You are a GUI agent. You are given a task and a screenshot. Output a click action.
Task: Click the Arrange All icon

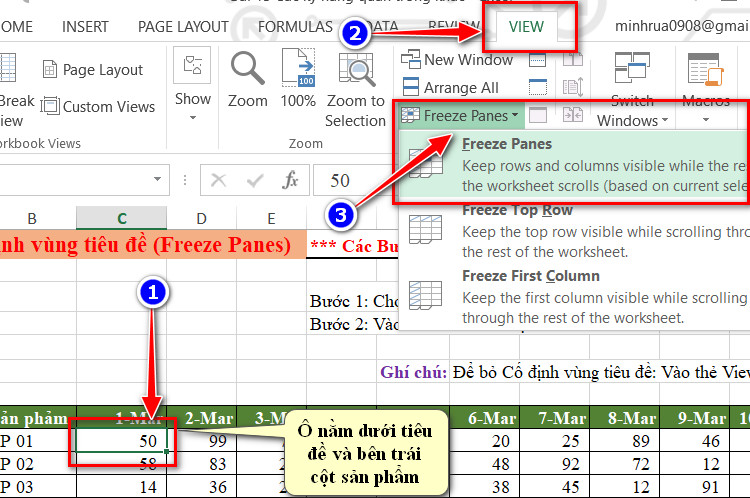[x=411, y=87]
